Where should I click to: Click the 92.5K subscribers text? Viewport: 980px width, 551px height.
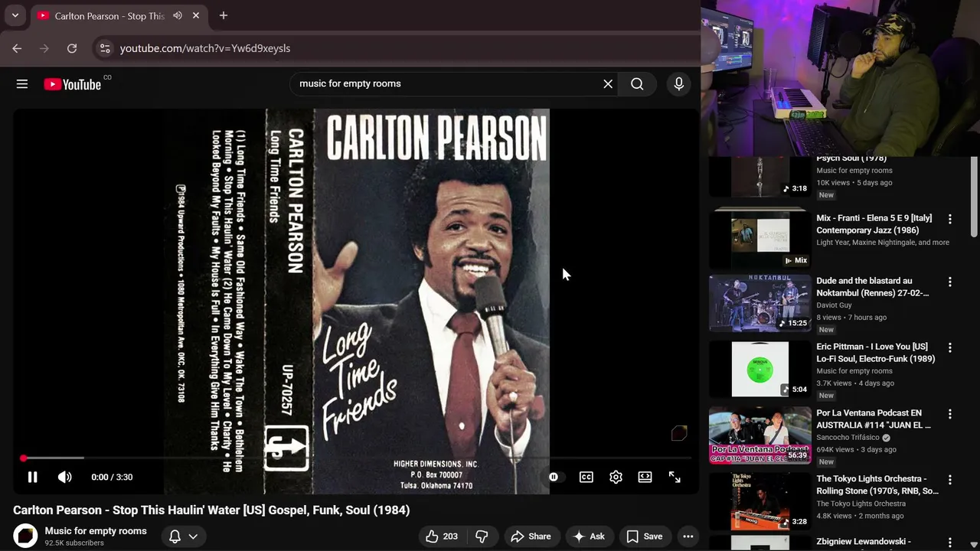[74, 543]
